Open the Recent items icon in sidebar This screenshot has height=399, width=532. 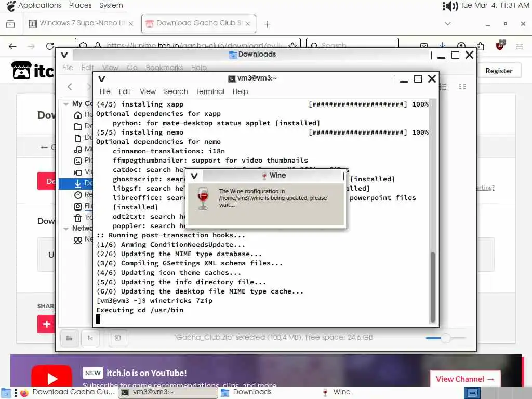coord(78,195)
